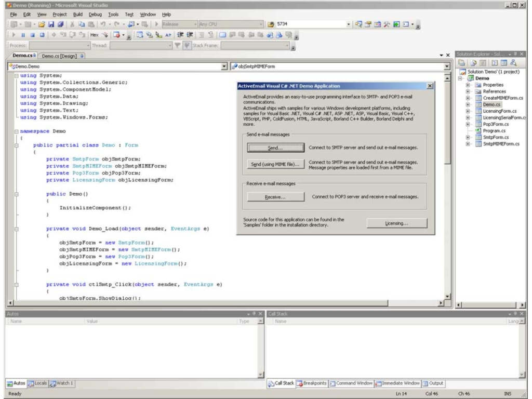Screen dimensions: 532x399
Task: Close the ActiveEmail demo dialog
Action: 430,86
